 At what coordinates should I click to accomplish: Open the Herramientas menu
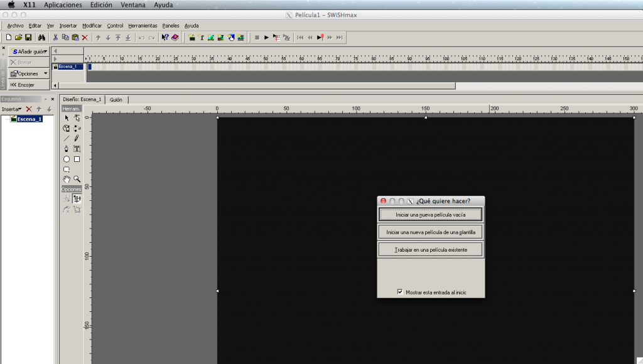coord(143,25)
